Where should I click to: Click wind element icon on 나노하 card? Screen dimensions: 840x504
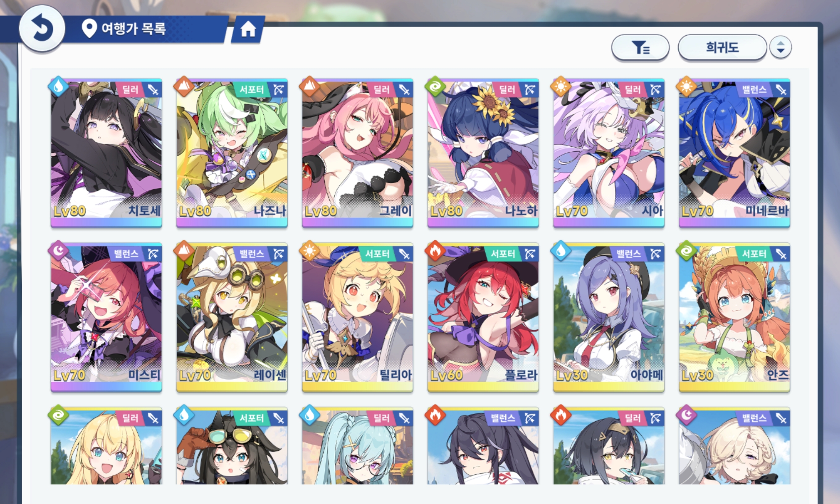[x=435, y=87]
